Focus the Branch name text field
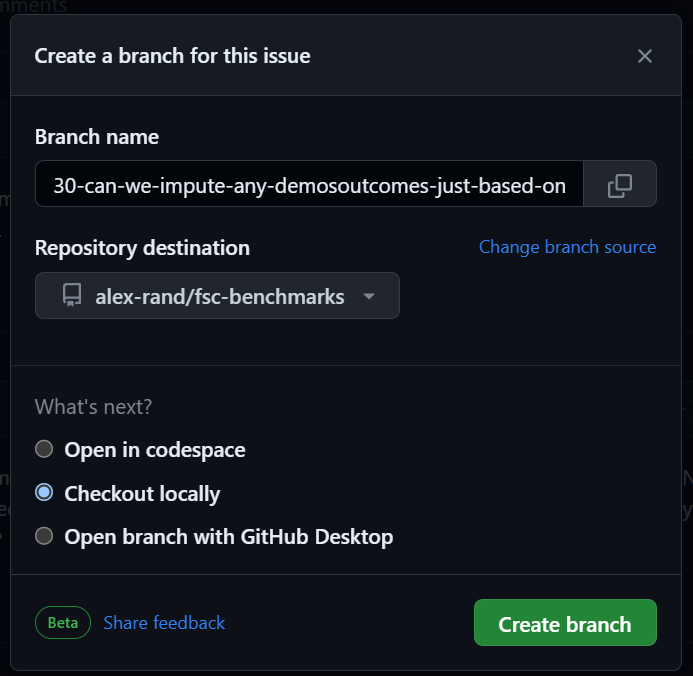Screen dimensions: 693x676 (x=309, y=185)
